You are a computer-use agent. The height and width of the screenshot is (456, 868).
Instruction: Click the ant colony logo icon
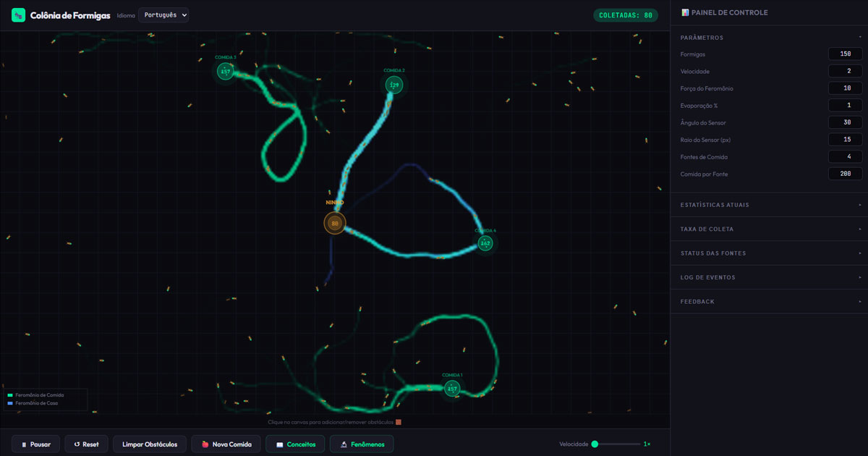(18, 15)
